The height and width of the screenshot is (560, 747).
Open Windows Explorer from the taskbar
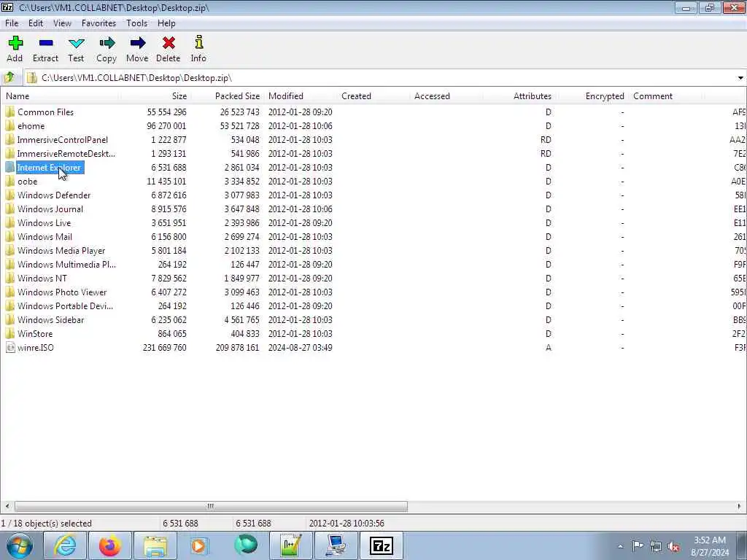(155, 545)
